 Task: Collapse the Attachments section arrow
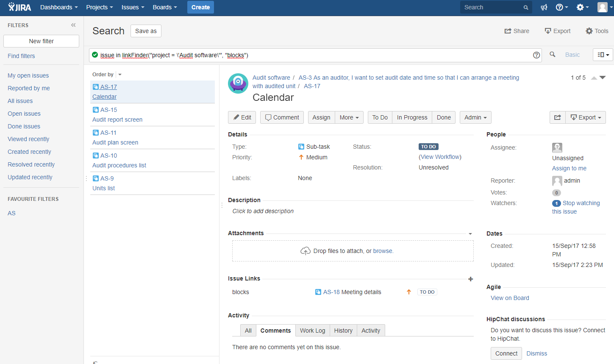click(470, 234)
